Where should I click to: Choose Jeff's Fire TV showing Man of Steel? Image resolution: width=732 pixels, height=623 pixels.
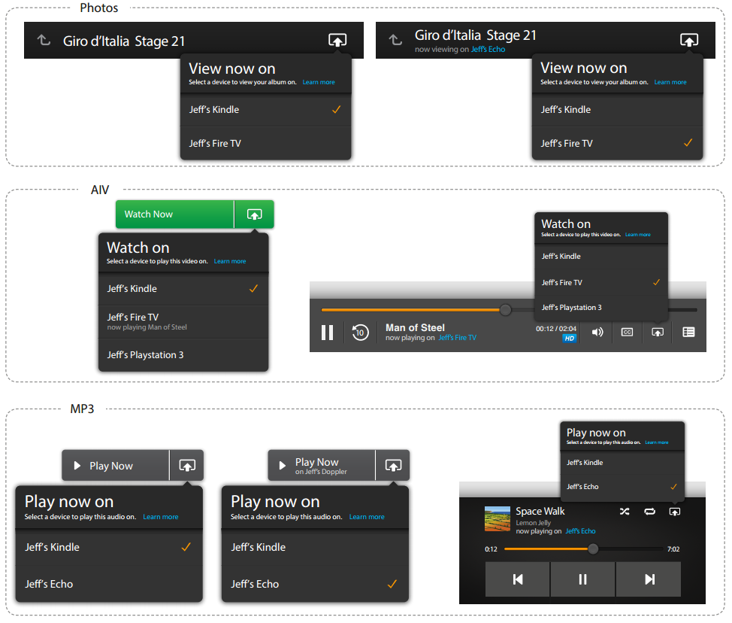(x=133, y=320)
